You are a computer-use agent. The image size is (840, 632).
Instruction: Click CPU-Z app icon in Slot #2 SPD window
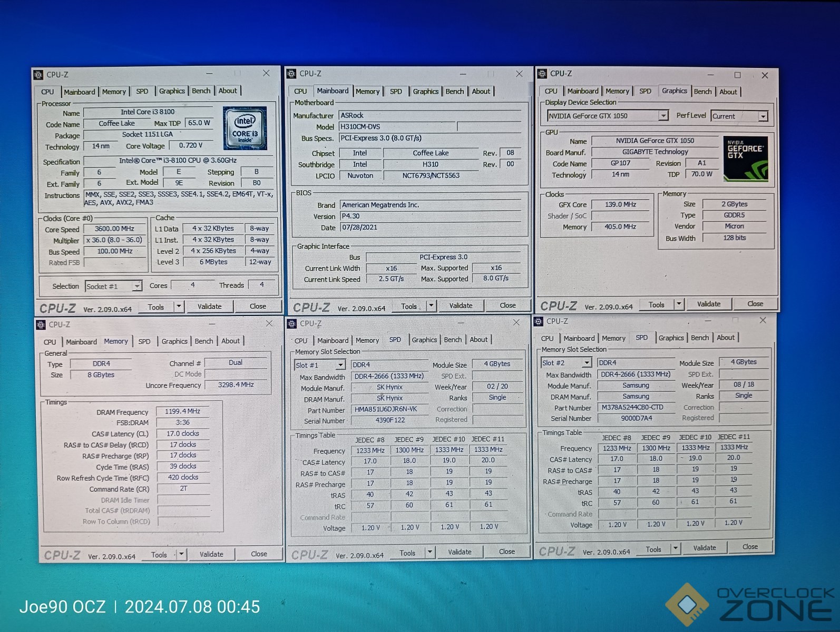539,321
